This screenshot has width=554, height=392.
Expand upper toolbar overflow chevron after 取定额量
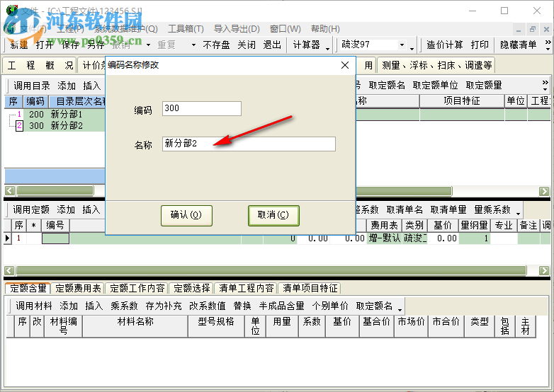(x=545, y=86)
